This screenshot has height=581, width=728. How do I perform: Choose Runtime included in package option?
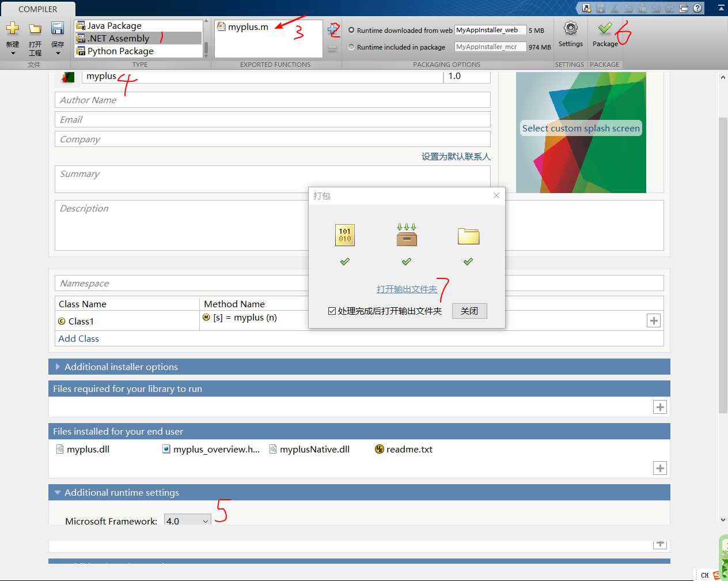coord(351,47)
